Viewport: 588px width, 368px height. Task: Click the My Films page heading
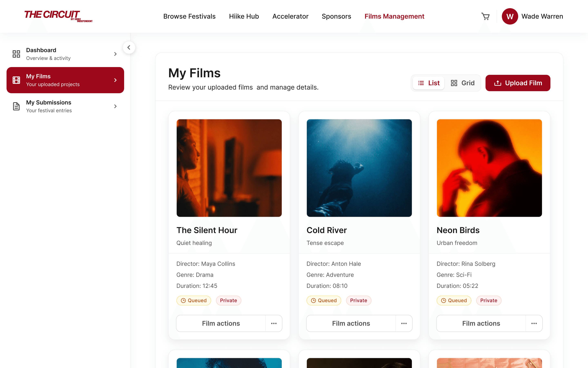click(194, 73)
